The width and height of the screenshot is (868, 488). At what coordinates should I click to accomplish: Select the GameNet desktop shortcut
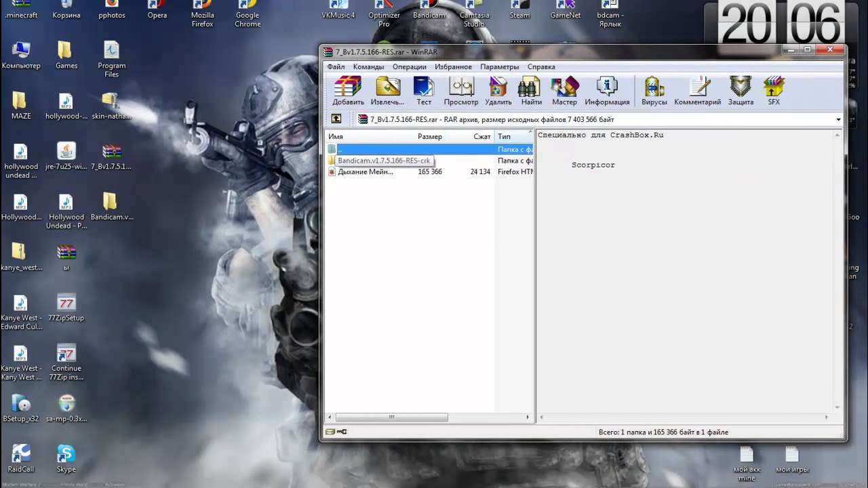565,10
